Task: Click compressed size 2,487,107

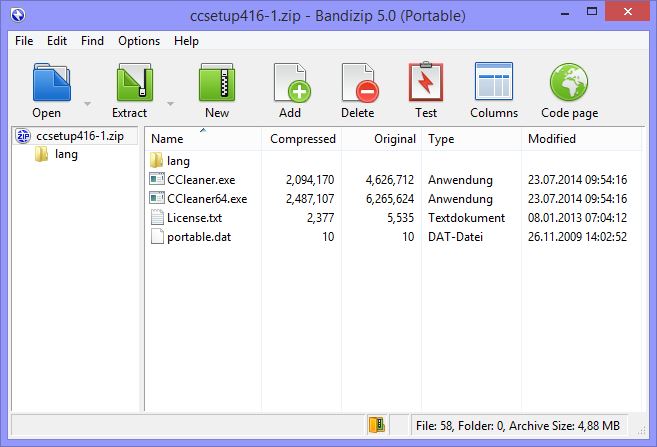Action: [310, 199]
